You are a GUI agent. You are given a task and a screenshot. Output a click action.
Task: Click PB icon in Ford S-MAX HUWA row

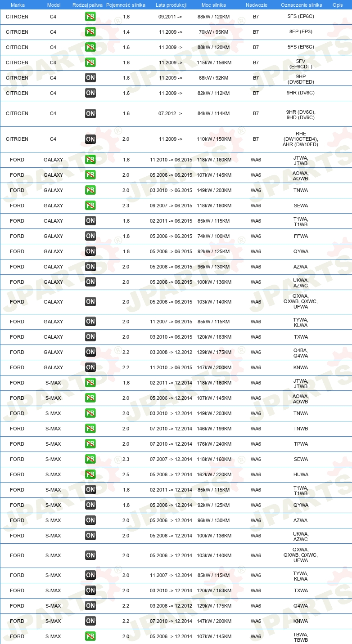click(x=90, y=474)
